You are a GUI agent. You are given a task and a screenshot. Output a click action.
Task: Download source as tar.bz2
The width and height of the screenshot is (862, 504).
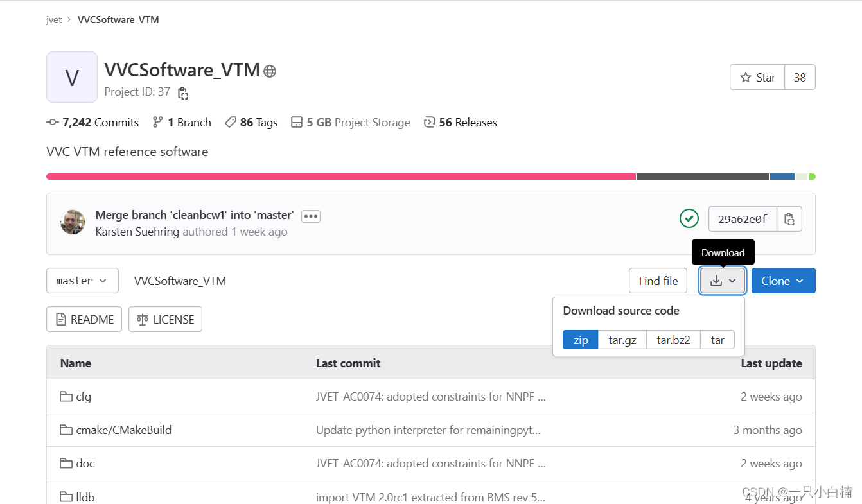click(673, 340)
